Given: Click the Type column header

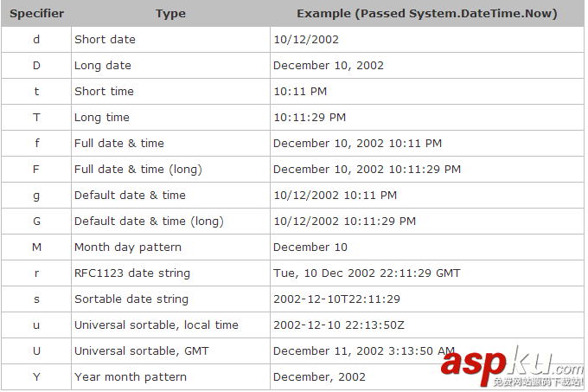Looking at the screenshot, I should click(x=170, y=14).
